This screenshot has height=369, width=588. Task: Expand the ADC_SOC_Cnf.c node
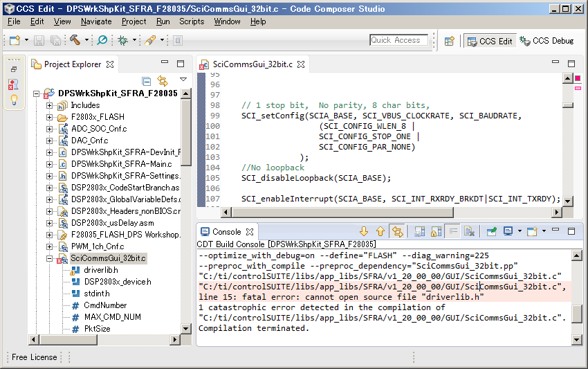coord(49,129)
